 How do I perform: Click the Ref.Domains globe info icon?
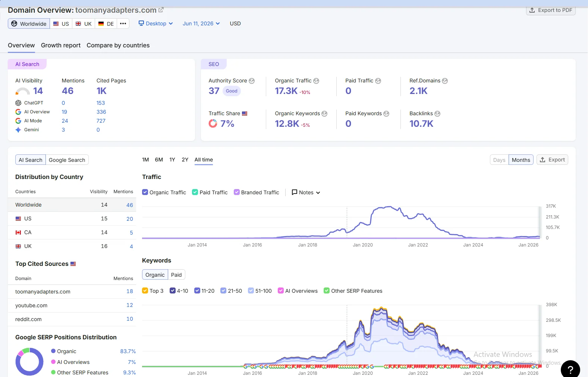click(445, 81)
